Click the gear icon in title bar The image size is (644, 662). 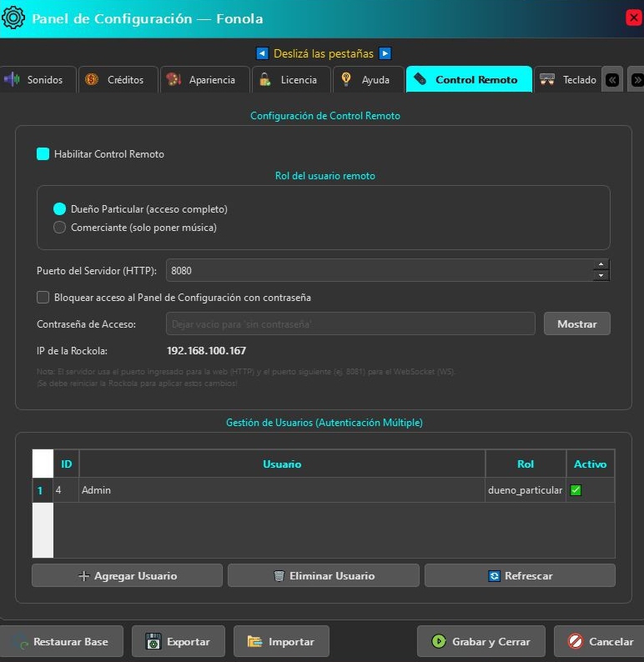click(x=13, y=18)
